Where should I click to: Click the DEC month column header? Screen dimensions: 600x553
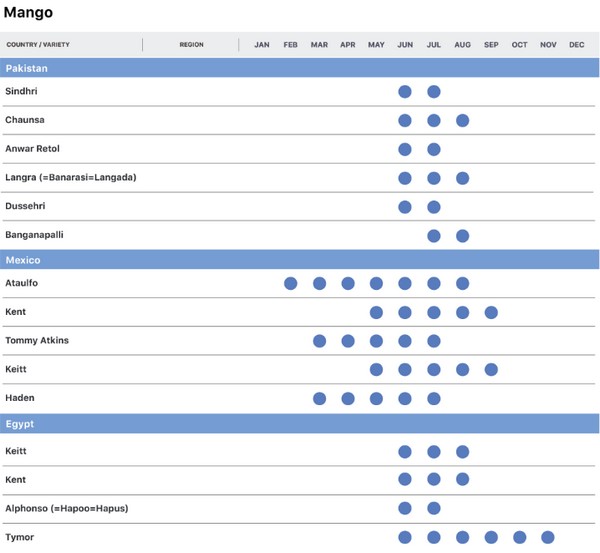[x=577, y=45]
